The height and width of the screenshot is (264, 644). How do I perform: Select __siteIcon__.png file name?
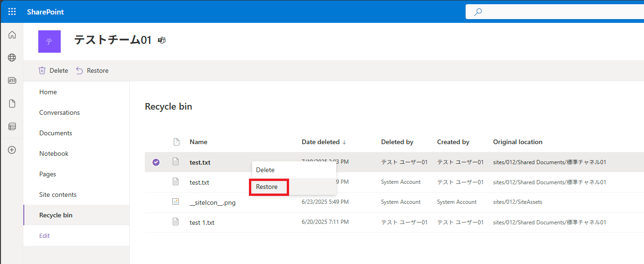(x=212, y=202)
